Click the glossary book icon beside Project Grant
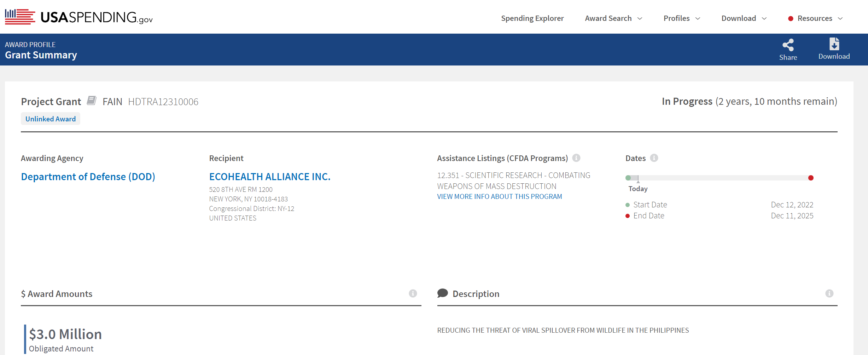The image size is (868, 355). (x=92, y=101)
